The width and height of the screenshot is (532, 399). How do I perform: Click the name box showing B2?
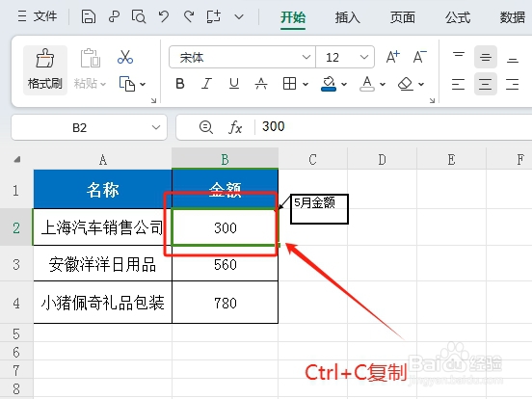[79, 127]
